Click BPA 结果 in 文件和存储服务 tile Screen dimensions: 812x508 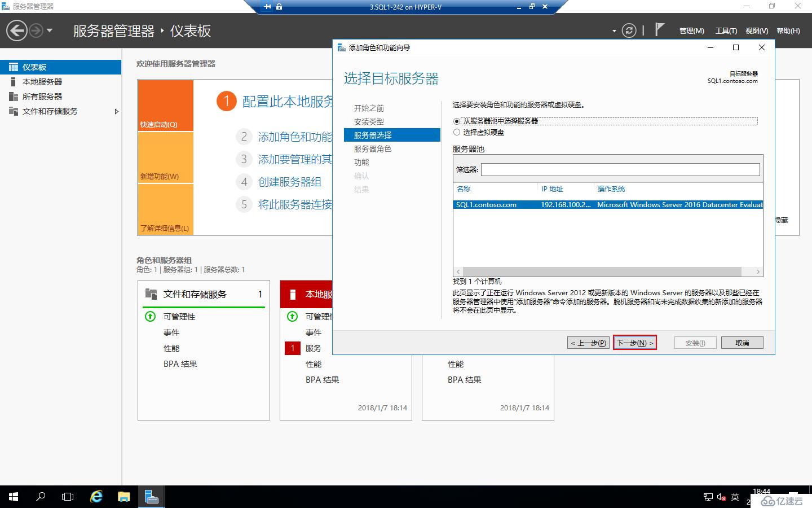pyautogui.click(x=180, y=364)
